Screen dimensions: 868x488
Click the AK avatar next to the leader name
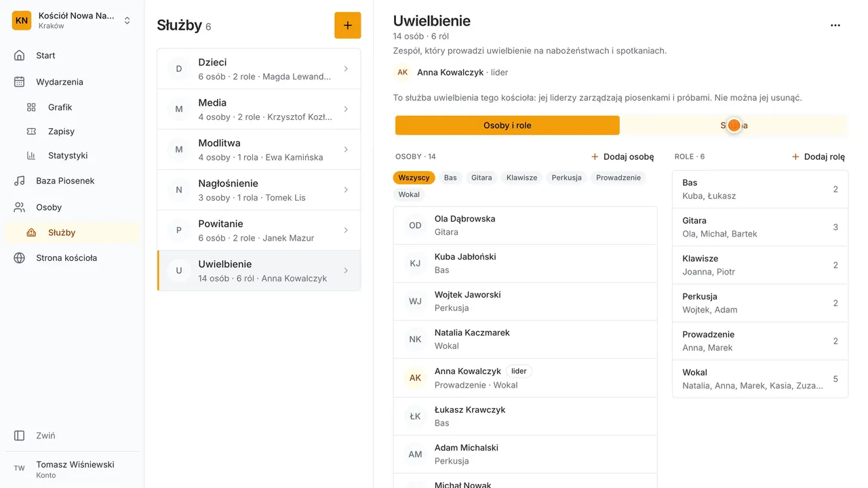[403, 73]
